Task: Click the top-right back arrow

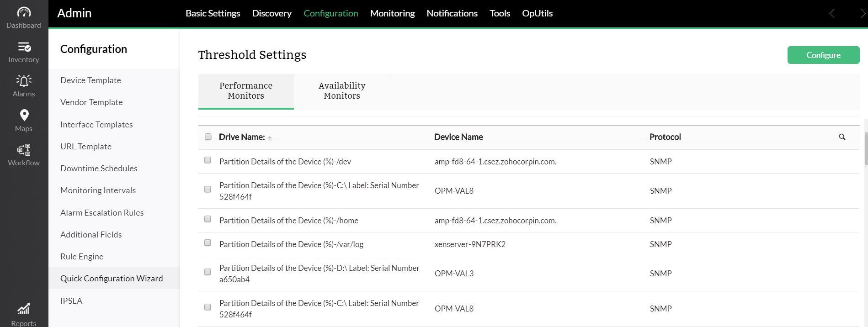Action: (x=832, y=14)
